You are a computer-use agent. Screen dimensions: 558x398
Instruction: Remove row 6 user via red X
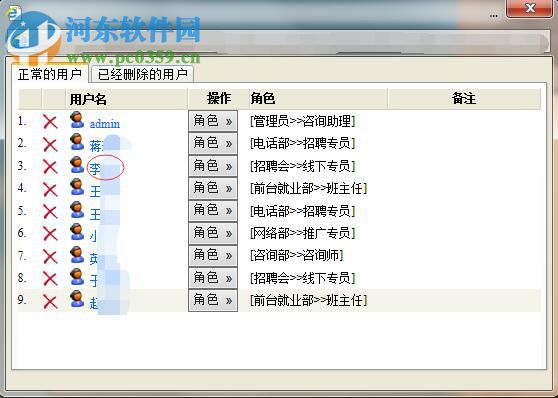pos(50,234)
